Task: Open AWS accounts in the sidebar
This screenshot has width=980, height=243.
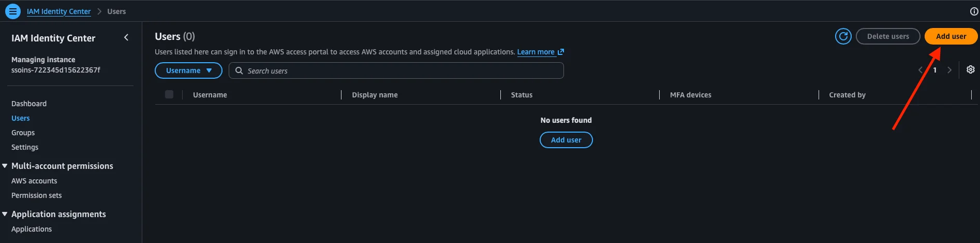Action: click(34, 181)
